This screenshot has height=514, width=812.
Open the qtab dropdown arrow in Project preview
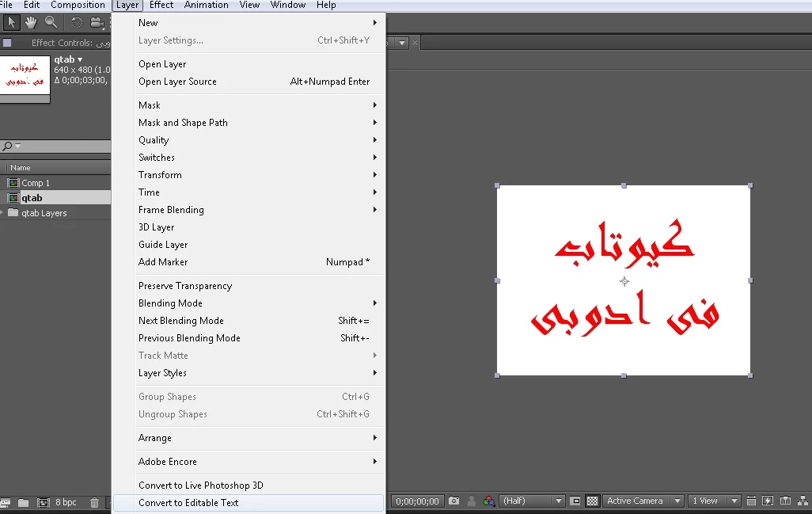point(80,59)
